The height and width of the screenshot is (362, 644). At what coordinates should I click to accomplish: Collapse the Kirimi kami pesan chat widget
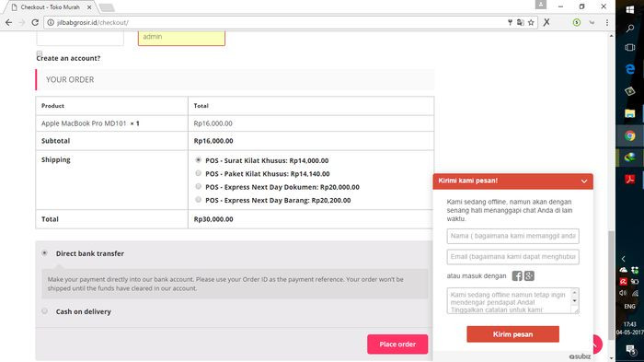pos(584,181)
